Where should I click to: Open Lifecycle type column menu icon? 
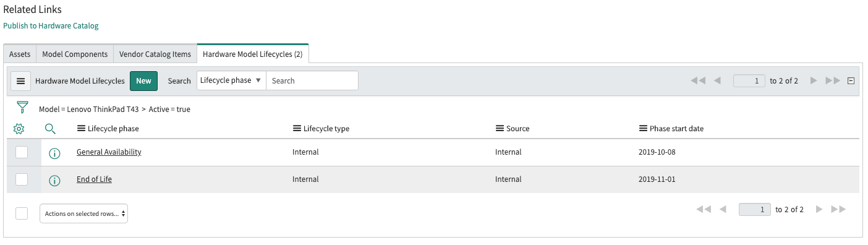pyautogui.click(x=297, y=129)
